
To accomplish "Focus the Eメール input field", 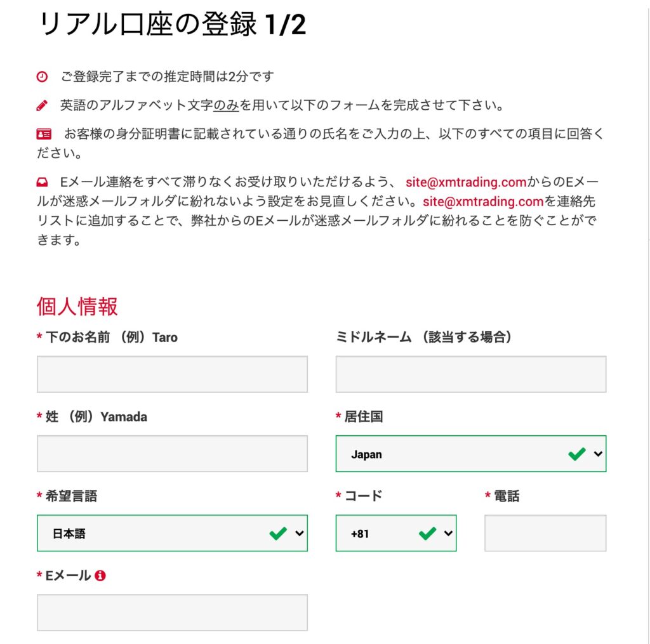I will pyautogui.click(x=172, y=612).
